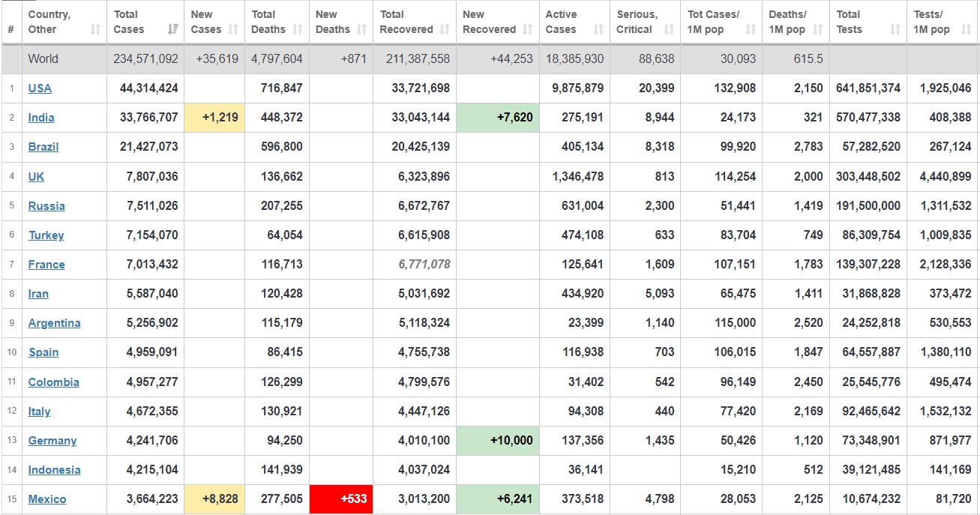Open the USA country link
This screenshot has width=980, height=515.
[40, 88]
